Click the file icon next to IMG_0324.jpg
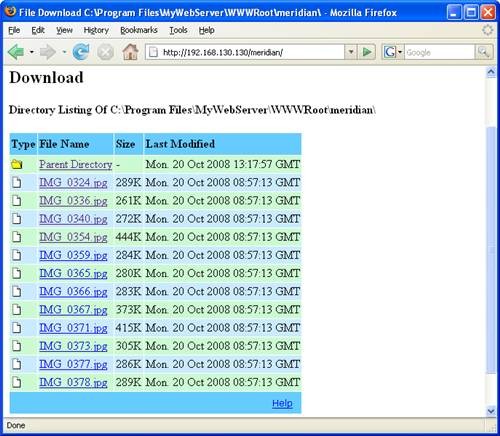This screenshot has height=436, width=500. tap(17, 182)
